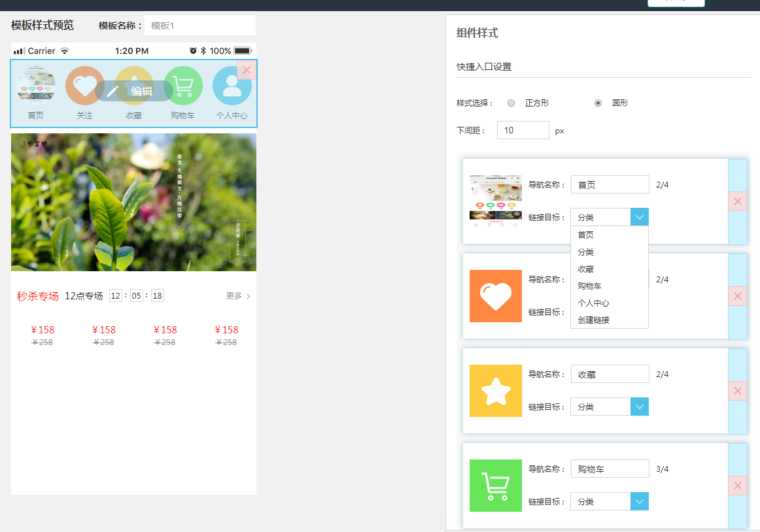Click the 更多 link in 秒杀专场
Viewport: 760px width, 532px height.
click(x=238, y=296)
